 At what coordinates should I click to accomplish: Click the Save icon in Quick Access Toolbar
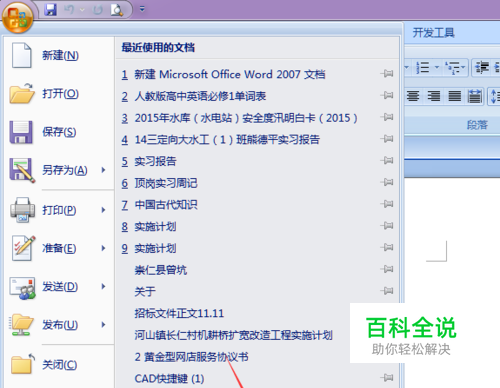pos(51,10)
